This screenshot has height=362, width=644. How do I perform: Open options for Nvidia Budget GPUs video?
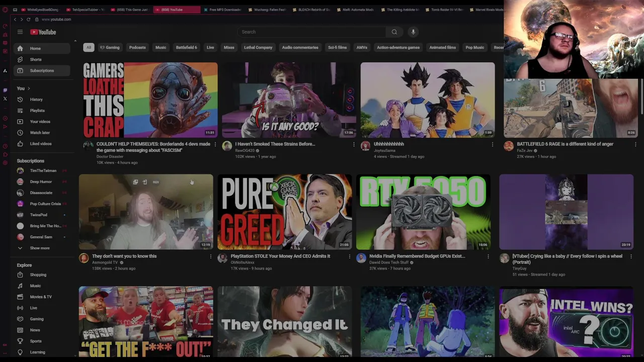(488, 256)
